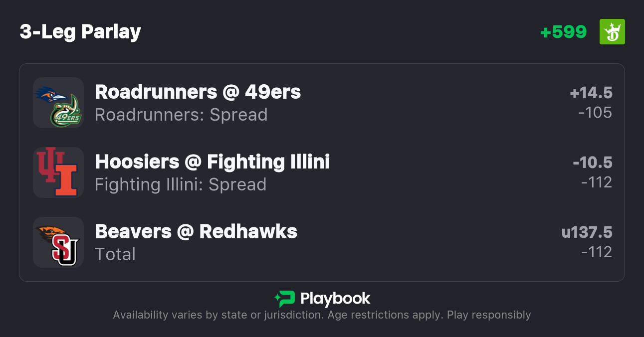This screenshot has width=644, height=337.
Task: Click the Playbook brand name text
Action: (x=335, y=299)
